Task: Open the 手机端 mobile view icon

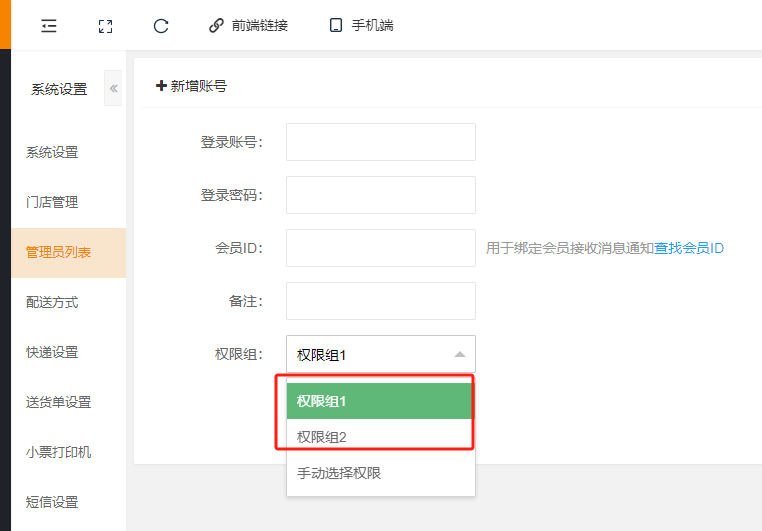Action: (x=336, y=26)
